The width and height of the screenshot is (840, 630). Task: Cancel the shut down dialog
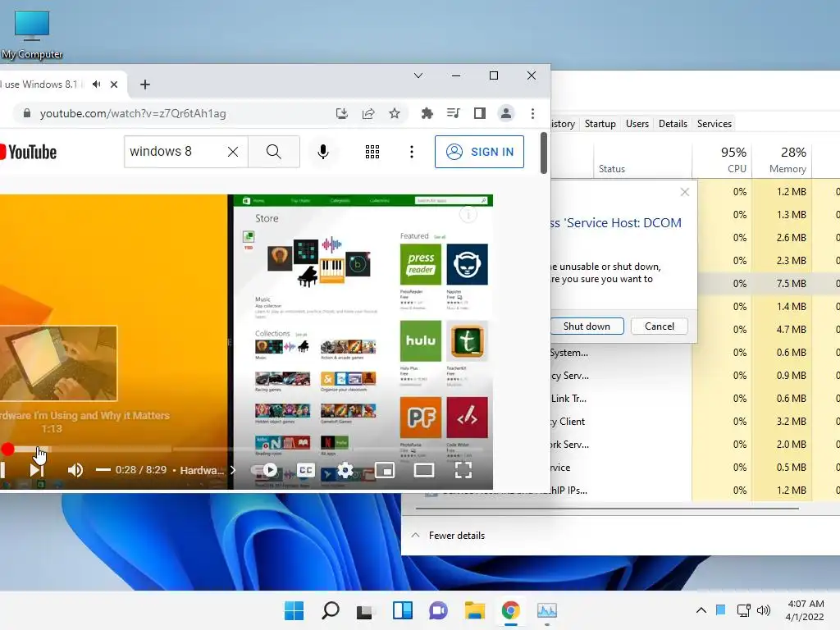[660, 326]
